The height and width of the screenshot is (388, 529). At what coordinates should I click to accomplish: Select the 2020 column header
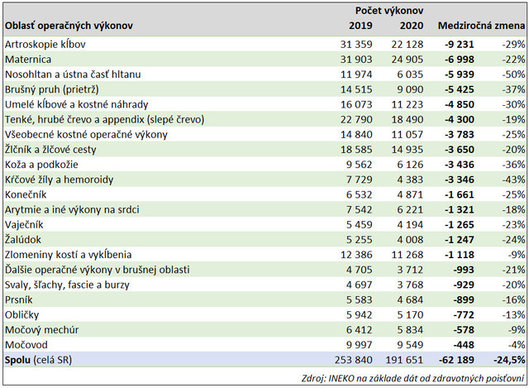pyautogui.click(x=411, y=26)
